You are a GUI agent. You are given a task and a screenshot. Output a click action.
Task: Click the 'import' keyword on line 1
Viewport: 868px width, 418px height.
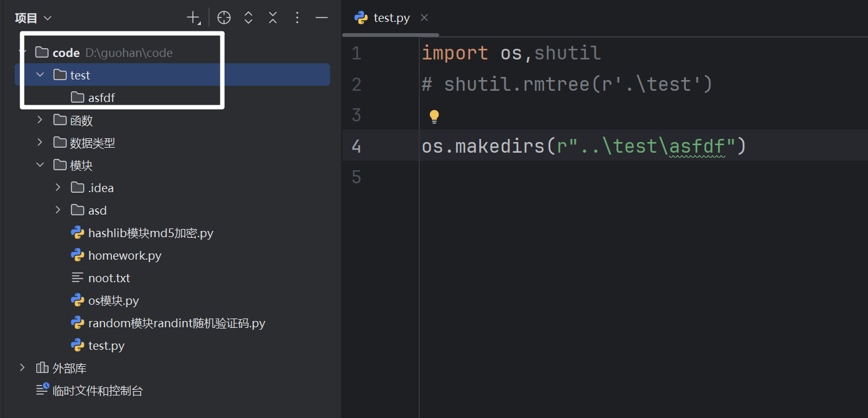[x=455, y=53]
